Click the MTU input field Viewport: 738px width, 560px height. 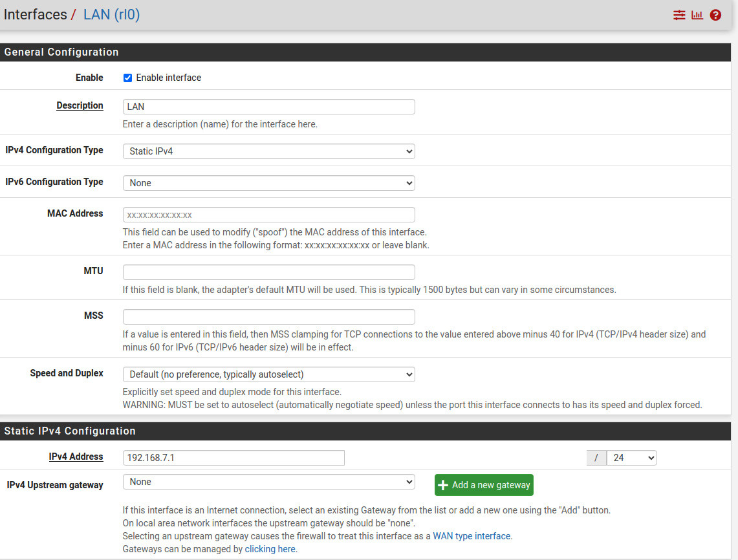pyautogui.click(x=268, y=272)
